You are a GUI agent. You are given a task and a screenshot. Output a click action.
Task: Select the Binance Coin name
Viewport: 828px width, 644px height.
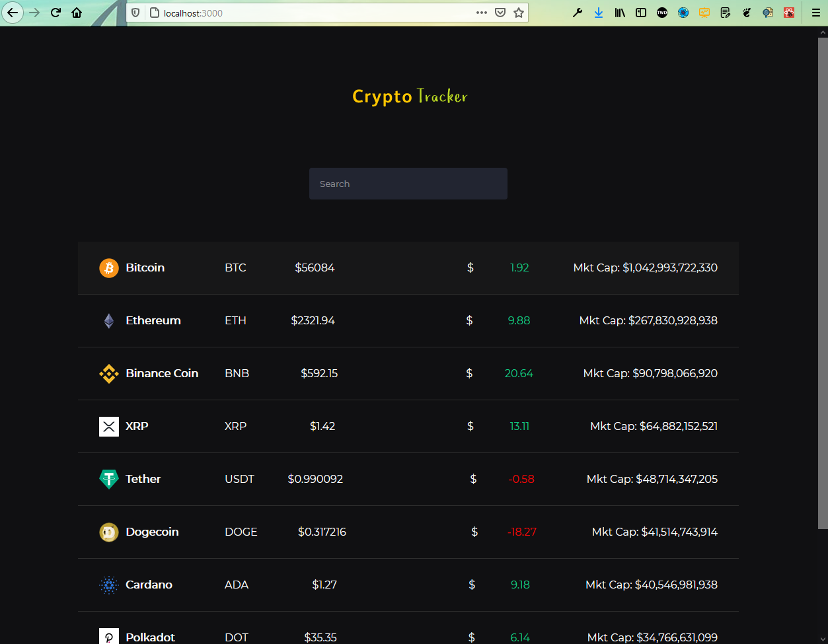coord(162,373)
